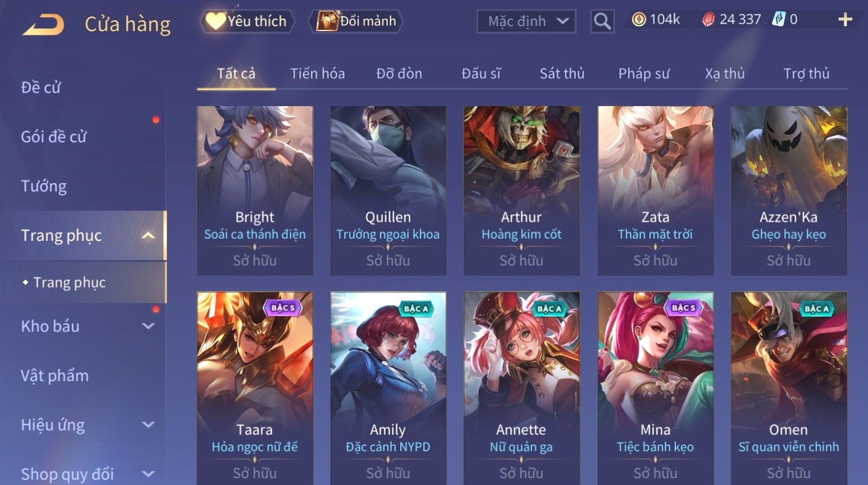Select the Tiến hóa tab
868x485 pixels.
pos(317,74)
